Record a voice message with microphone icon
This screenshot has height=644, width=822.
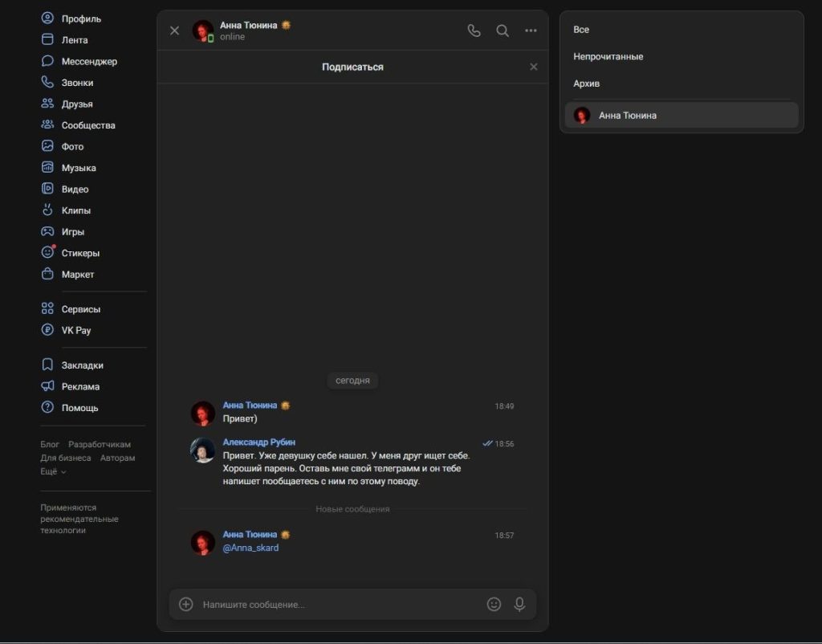[519, 604]
